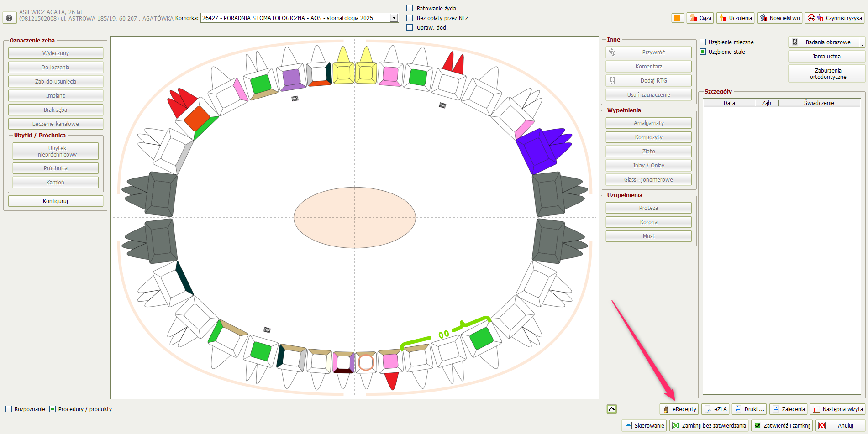This screenshot has height=434, width=868.
Task: Collapse the panel with the up-chevron button
Action: (612, 409)
